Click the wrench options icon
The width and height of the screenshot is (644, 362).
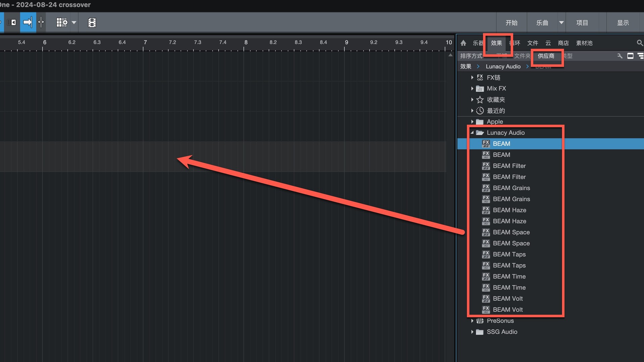[620, 56]
